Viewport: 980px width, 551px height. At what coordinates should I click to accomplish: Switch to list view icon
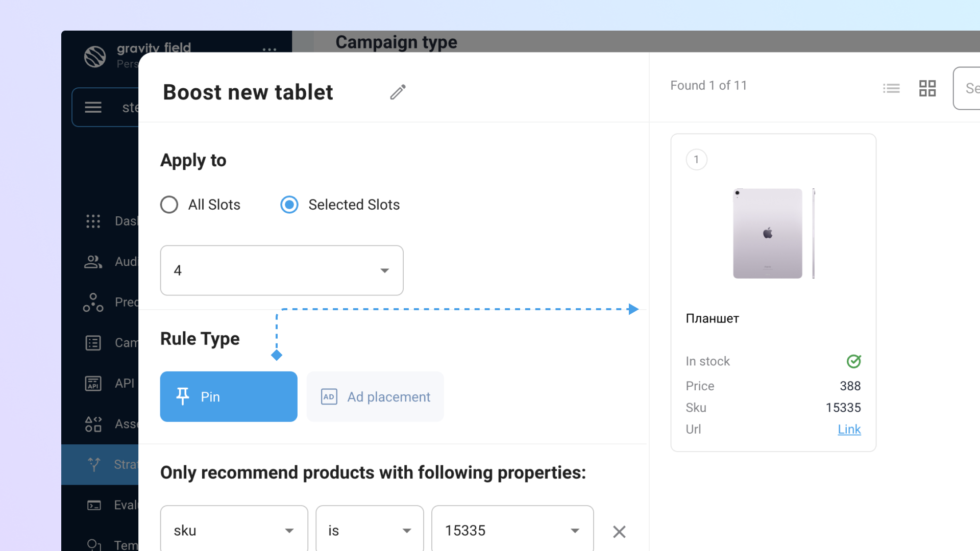coord(891,88)
